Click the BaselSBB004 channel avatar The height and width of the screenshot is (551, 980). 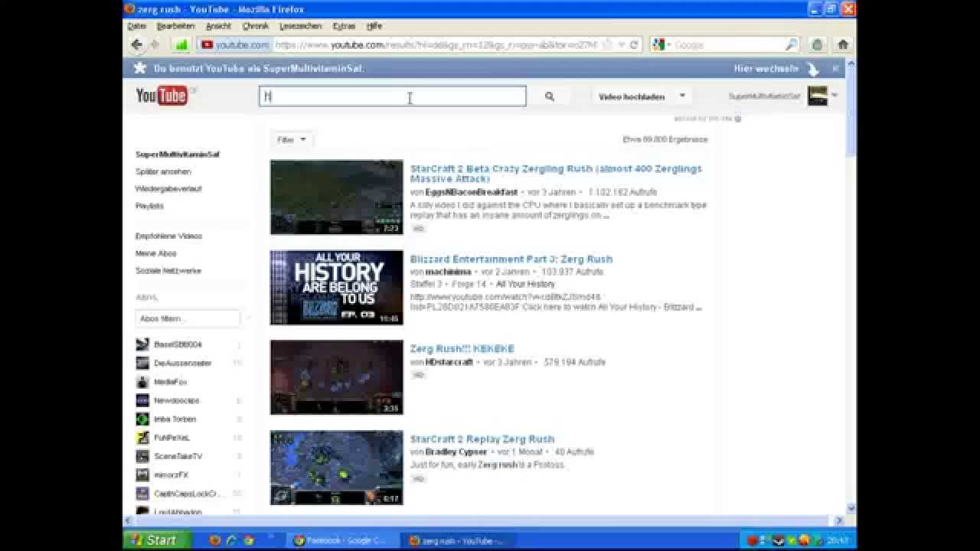(x=142, y=344)
